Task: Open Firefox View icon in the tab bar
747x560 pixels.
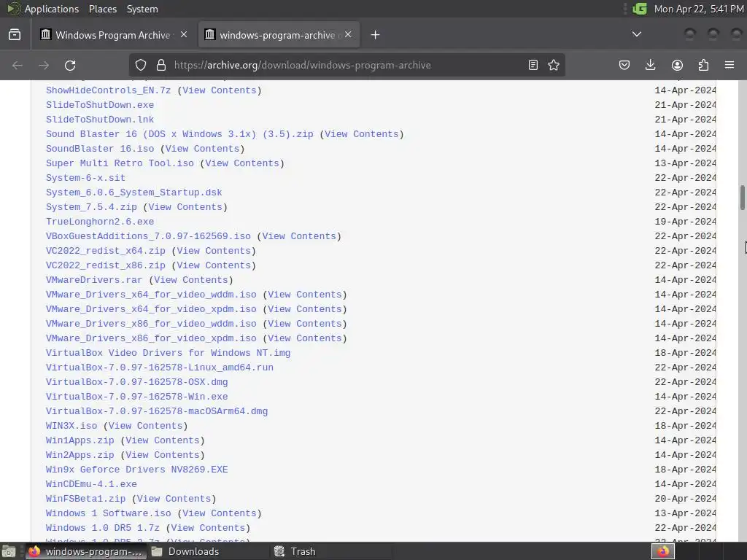Action: click(15, 35)
